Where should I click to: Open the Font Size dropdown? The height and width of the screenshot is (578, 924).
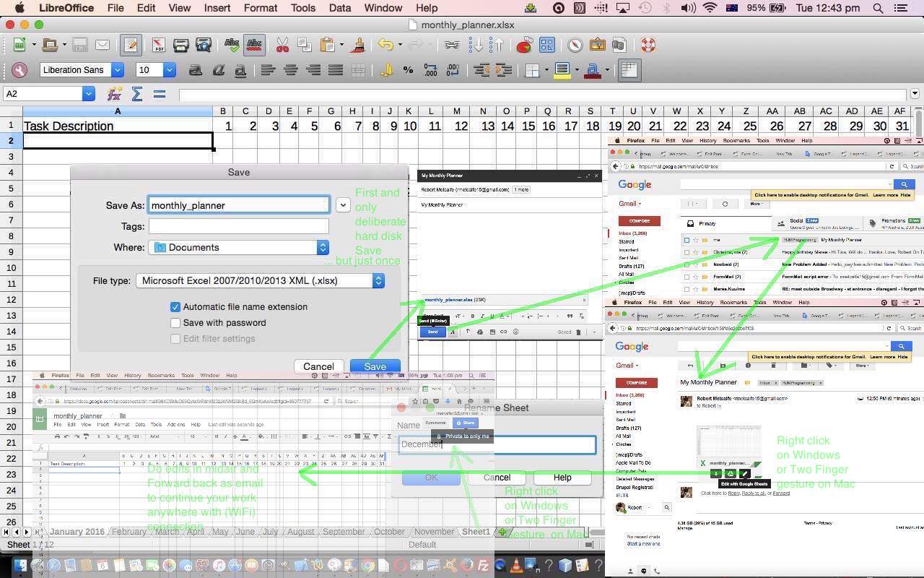(x=170, y=70)
